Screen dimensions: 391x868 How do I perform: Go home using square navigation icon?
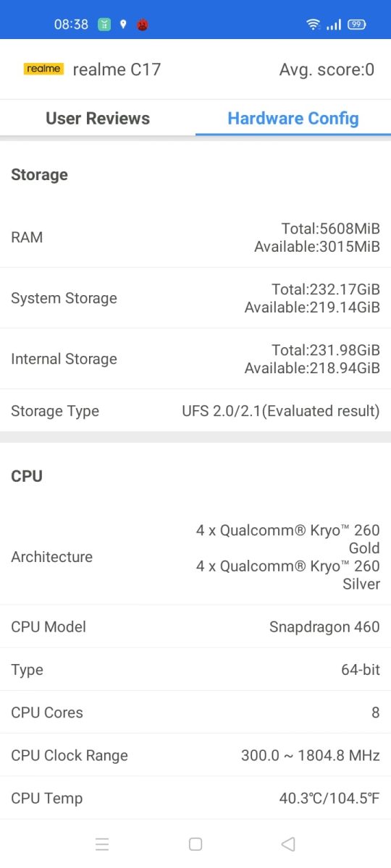[195, 844]
